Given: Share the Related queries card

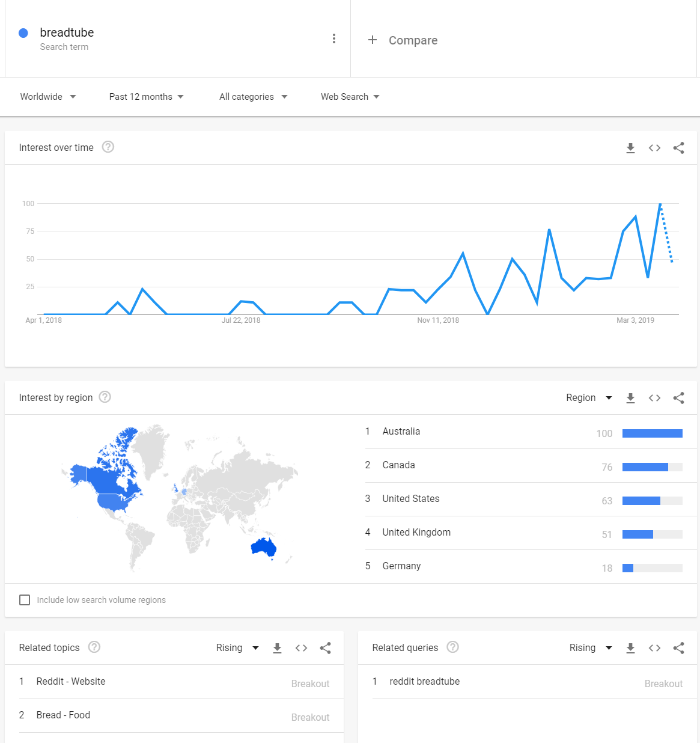Looking at the screenshot, I should (678, 648).
